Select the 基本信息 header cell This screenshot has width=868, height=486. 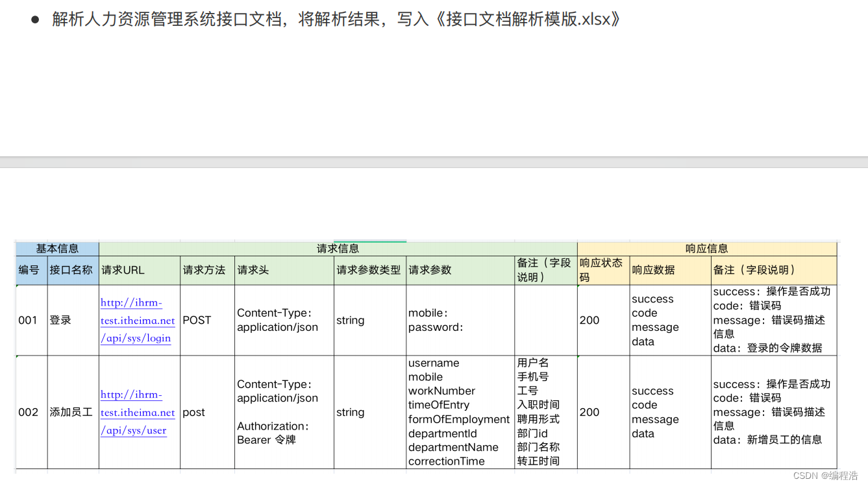tap(57, 249)
